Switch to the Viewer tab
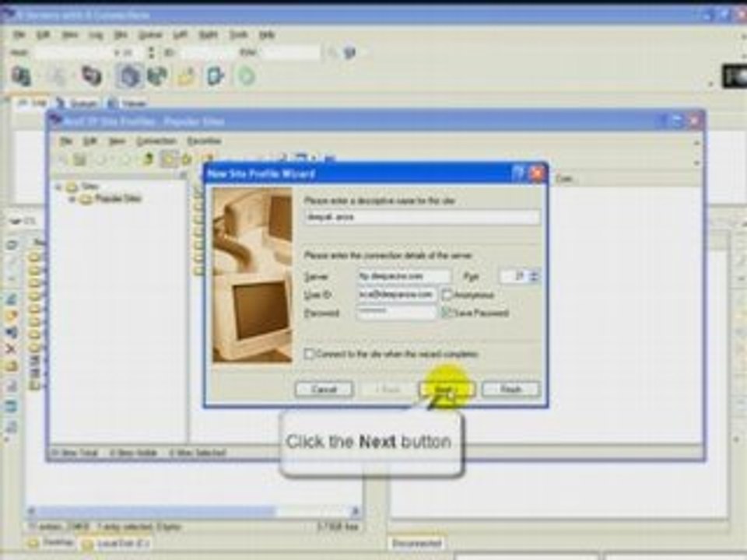The height and width of the screenshot is (560, 747). (x=127, y=103)
